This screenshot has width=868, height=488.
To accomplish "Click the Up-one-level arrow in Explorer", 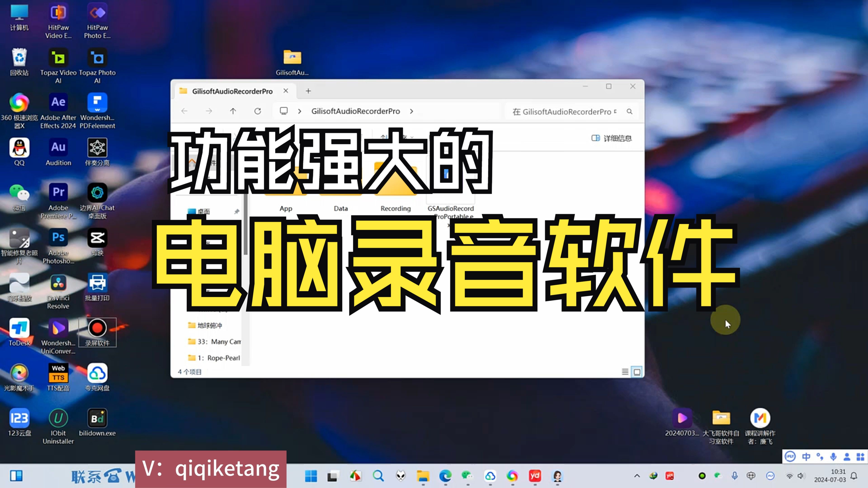I will (x=233, y=111).
